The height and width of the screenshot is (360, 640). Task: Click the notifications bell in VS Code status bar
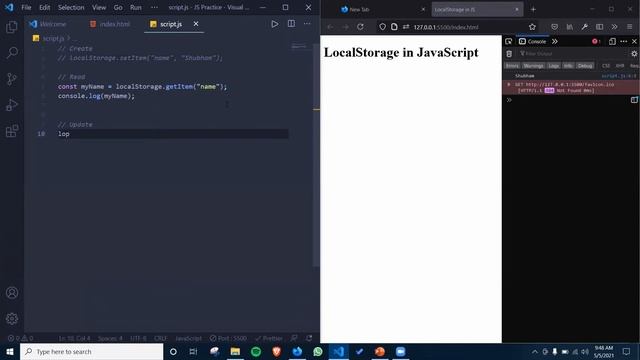[x=309, y=338]
